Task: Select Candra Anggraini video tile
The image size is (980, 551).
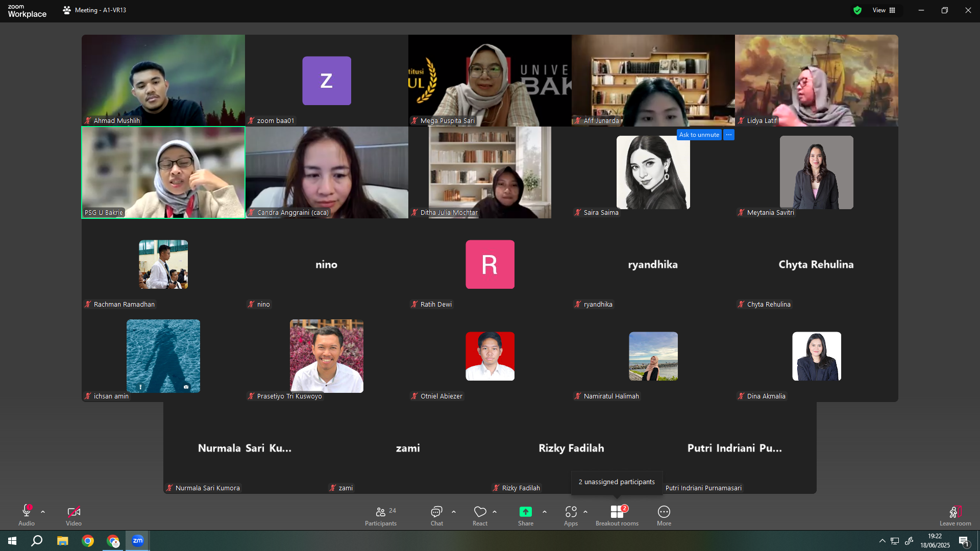Action: pyautogui.click(x=327, y=172)
